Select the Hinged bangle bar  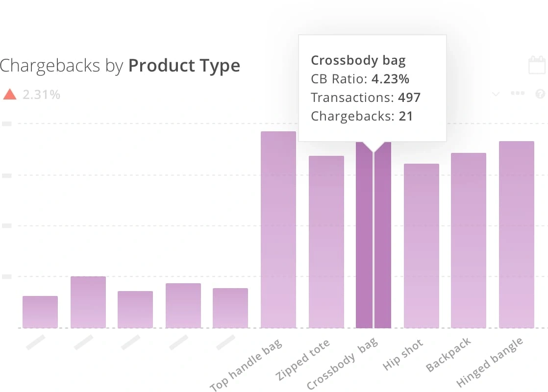click(517, 234)
